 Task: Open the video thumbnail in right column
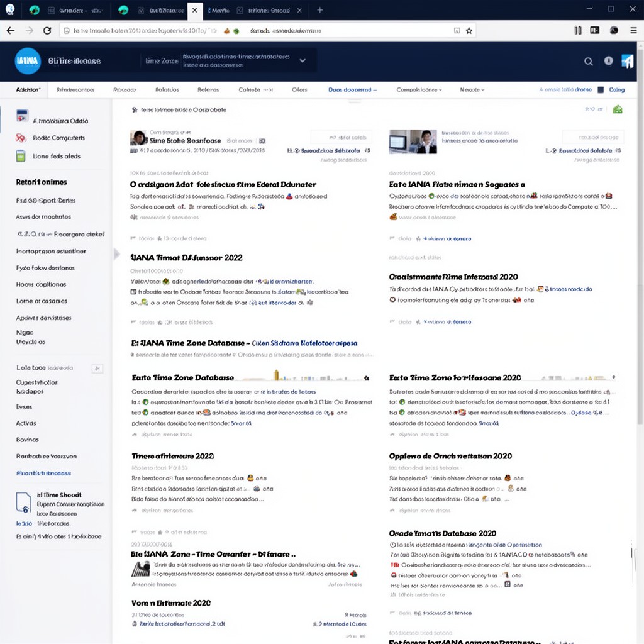pos(413,142)
